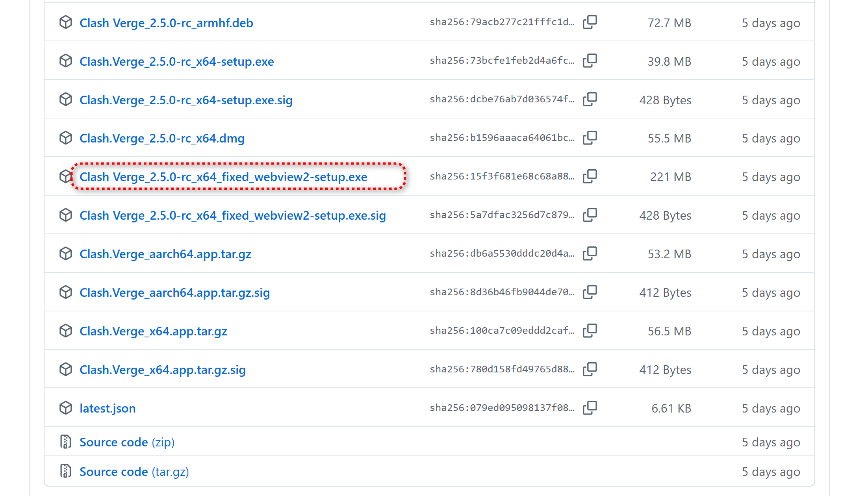Download Clash.Verge_aarch64.app.tar.gz
This screenshot has width=868, height=496.
point(165,254)
